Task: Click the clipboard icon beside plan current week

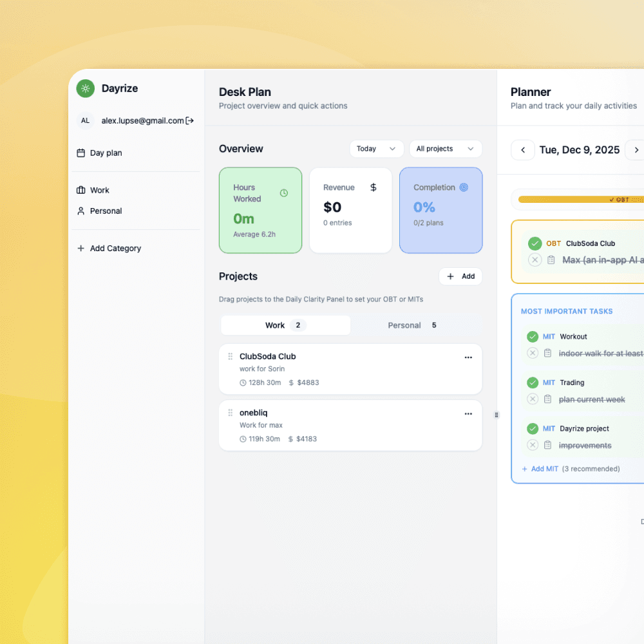Action: coord(548,399)
